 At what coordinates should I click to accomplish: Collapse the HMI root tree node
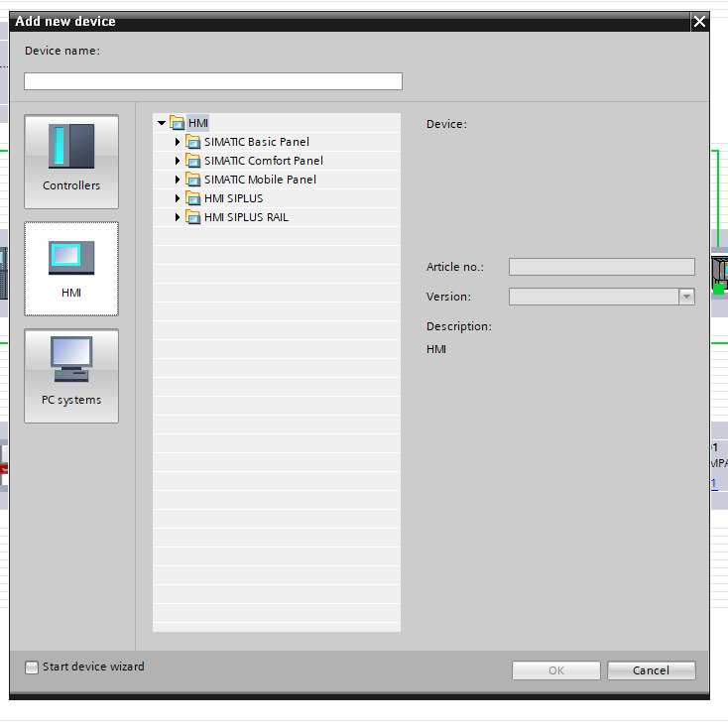[x=162, y=123]
